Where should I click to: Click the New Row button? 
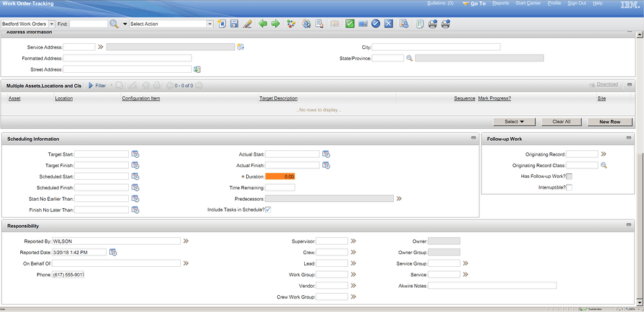(610, 122)
